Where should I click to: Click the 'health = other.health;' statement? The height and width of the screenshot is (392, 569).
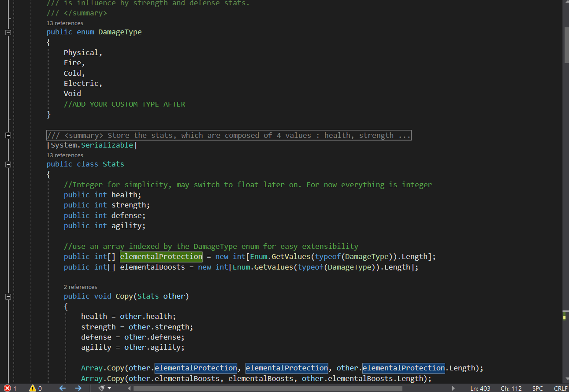point(129,316)
